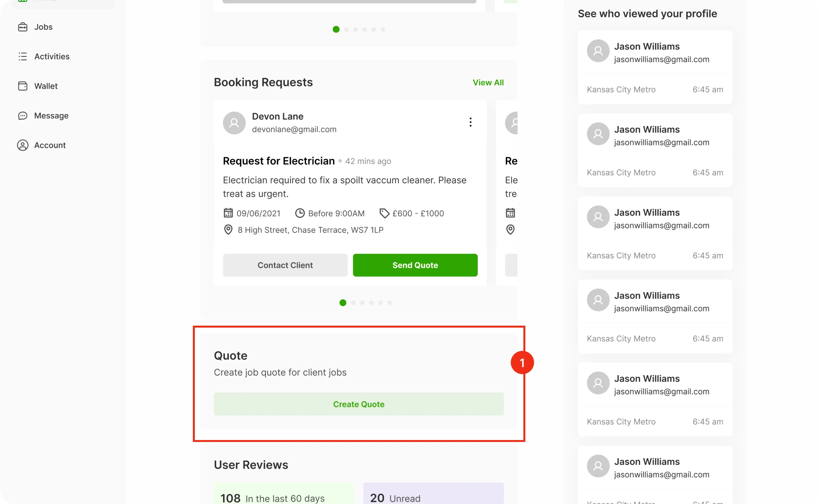Go to Activities menu item
Viewport: 819px width, 504px height.
pos(52,56)
